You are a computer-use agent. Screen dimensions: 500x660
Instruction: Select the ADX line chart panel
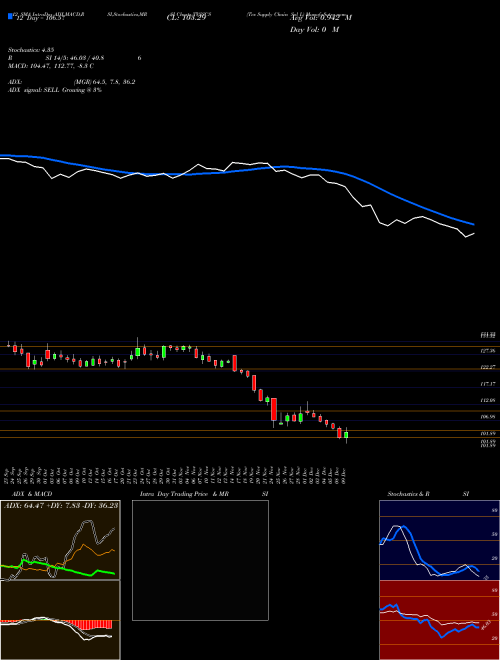click(60, 540)
